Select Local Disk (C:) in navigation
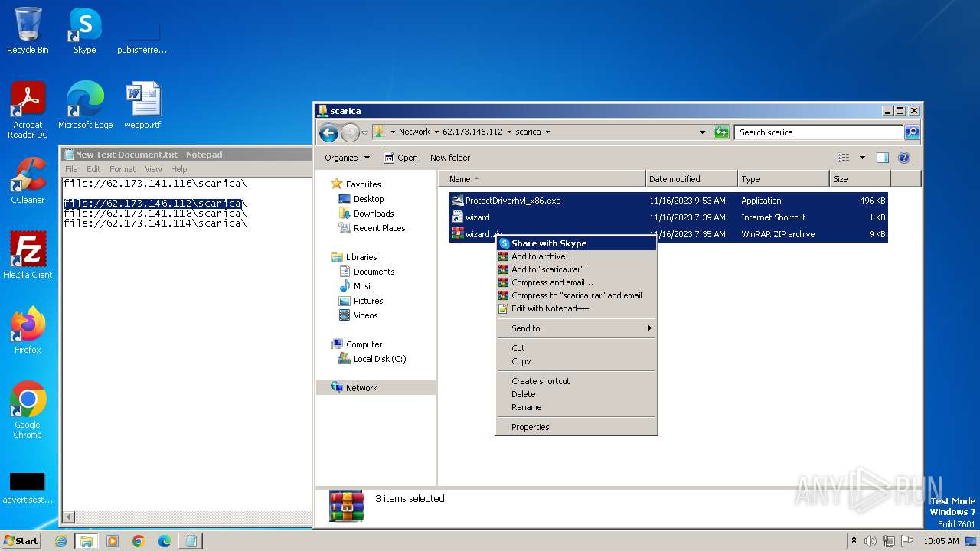Viewport: 980px width, 551px height. pos(380,359)
